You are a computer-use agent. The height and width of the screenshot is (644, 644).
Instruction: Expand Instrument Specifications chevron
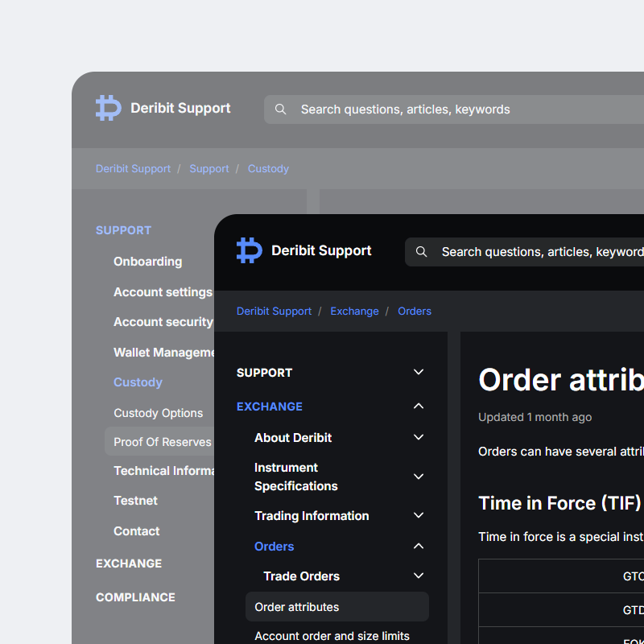419,477
